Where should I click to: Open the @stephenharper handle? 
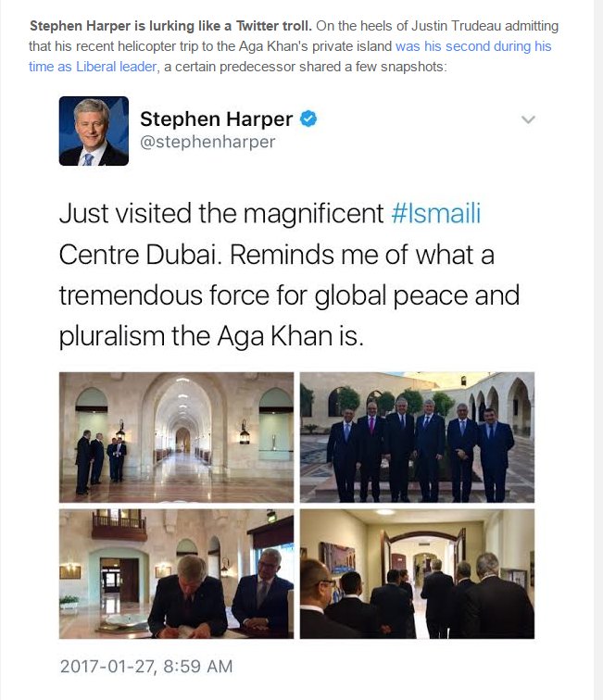coord(207,142)
